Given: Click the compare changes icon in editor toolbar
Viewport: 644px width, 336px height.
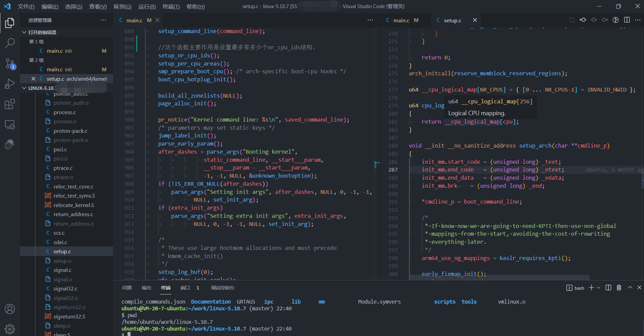Looking at the screenshot, I should point(572,20).
